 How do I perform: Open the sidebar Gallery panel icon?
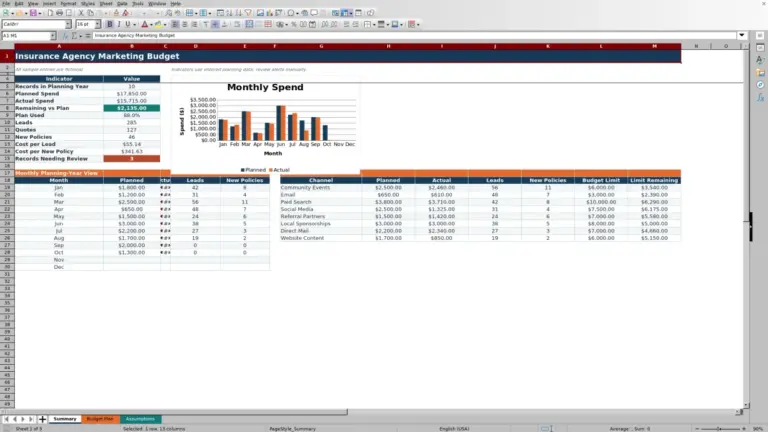[760, 72]
